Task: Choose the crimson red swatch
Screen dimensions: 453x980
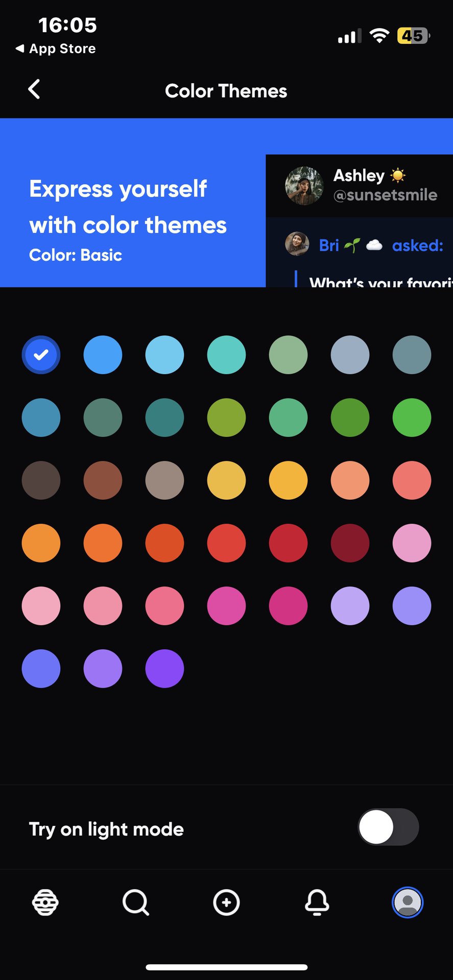Action: coord(288,543)
